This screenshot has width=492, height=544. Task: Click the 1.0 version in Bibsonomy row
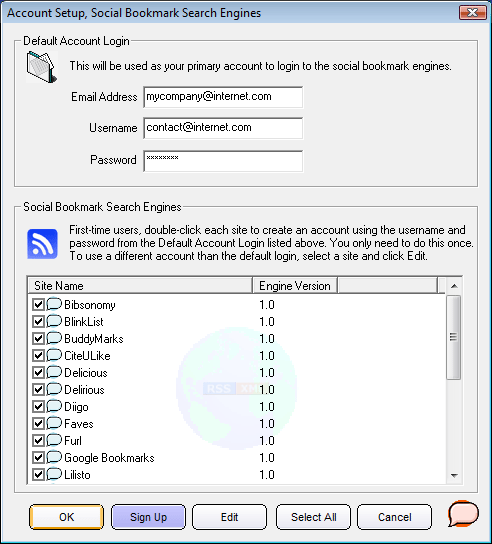pos(267,305)
